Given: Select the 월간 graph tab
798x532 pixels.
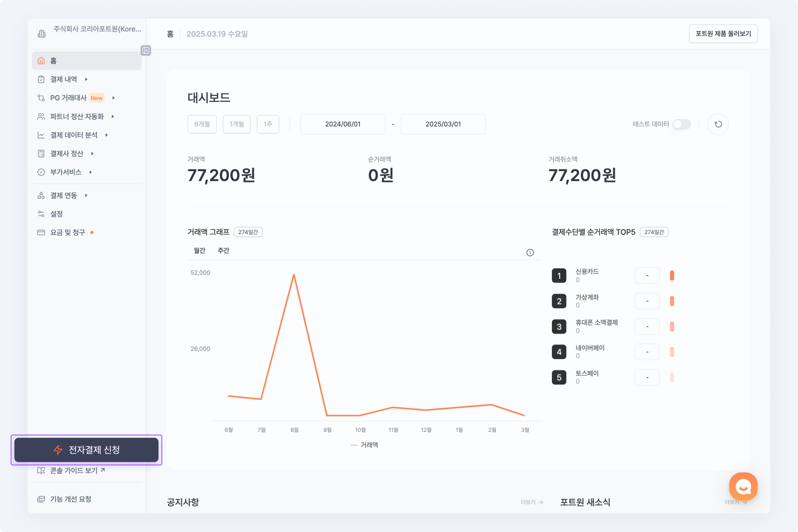Looking at the screenshot, I should pyautogui.click(x=199, y=250).
